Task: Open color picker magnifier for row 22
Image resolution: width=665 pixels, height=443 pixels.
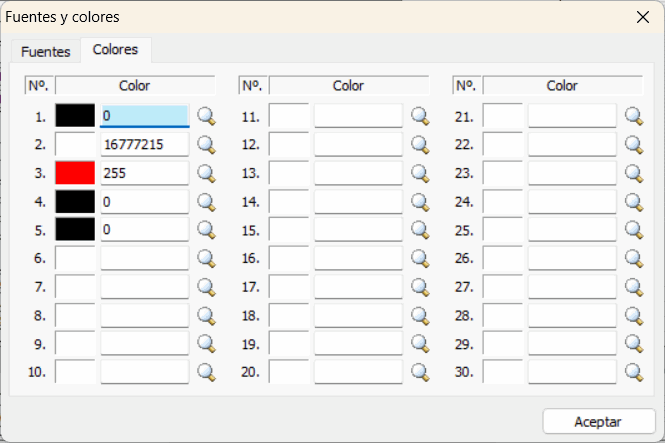Action: coord(634,145)
